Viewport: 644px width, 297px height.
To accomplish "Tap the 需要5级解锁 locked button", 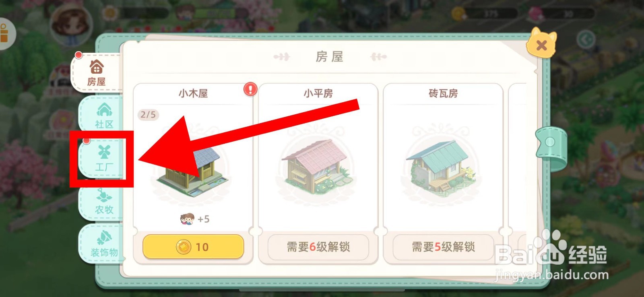I will click(x=443, y=247).
